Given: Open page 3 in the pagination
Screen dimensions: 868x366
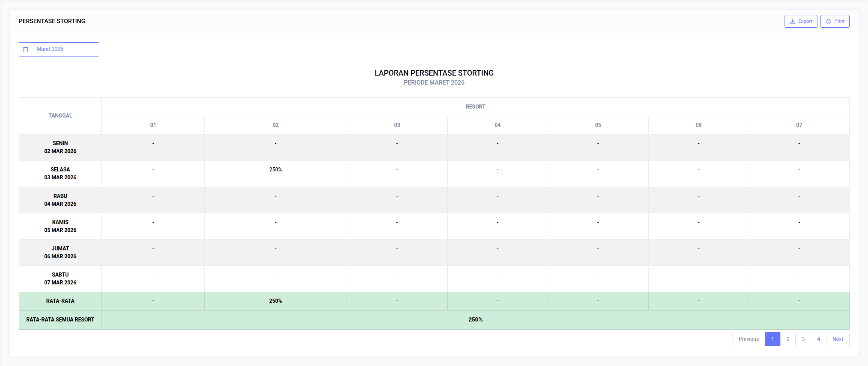Looking at the screenshot, I should (803, 339).
